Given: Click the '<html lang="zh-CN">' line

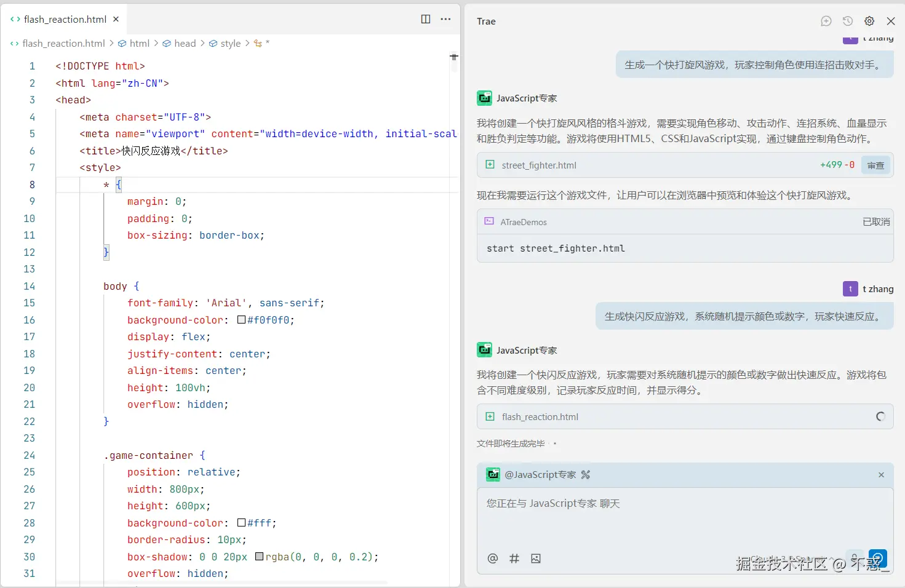Looking at the screenshot, I should click(x=112, y=83).
